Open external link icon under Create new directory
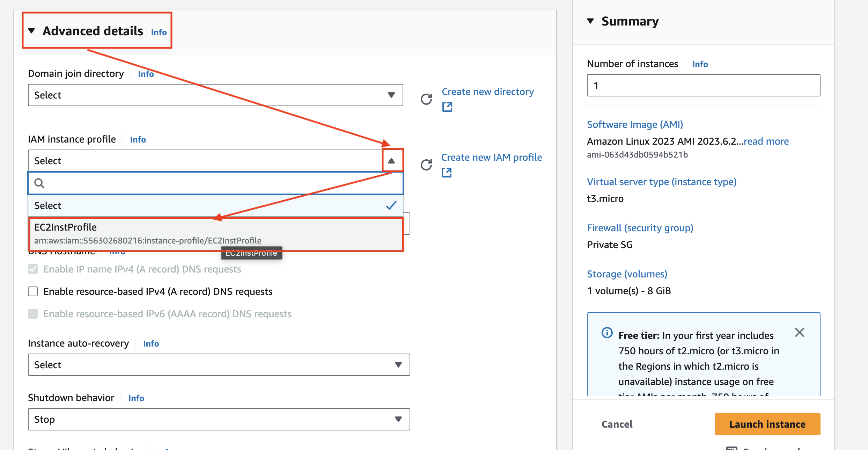 point(447,107)
